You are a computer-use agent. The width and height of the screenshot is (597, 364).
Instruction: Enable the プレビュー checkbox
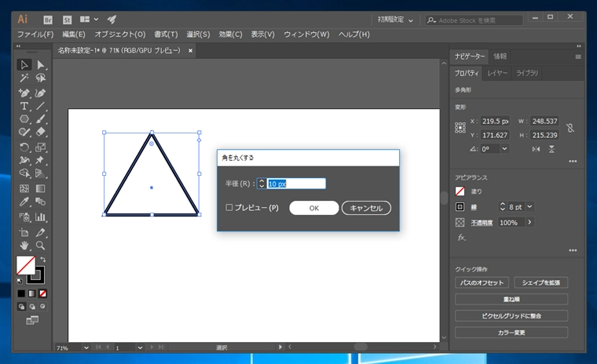[229, 207]
